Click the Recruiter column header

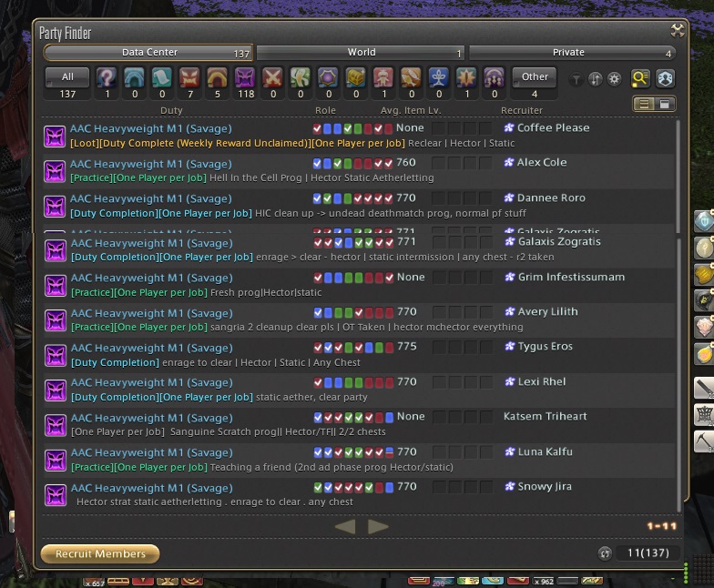click(521, 111)
